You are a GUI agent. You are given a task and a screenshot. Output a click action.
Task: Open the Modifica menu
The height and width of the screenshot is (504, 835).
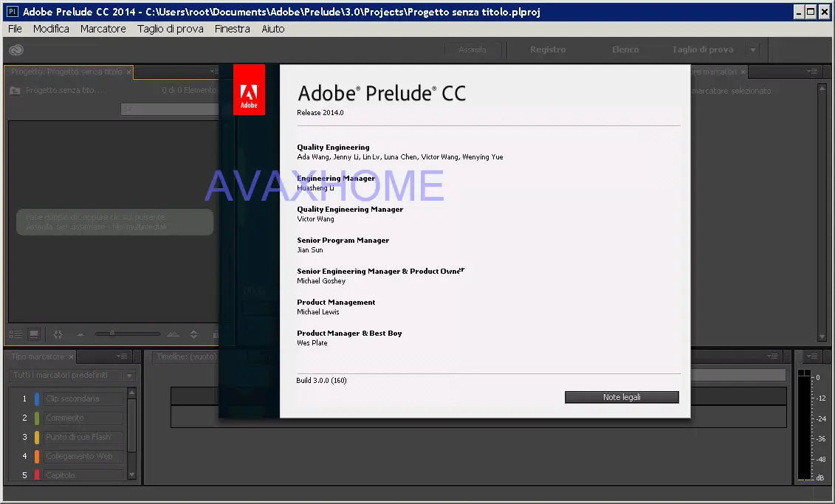click(x=51, y=29)
